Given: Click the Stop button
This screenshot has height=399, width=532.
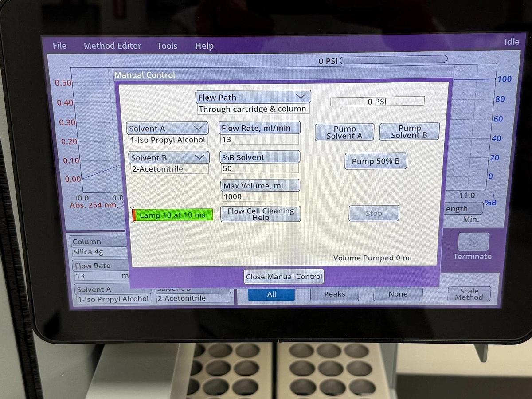Looking at the screenshot, I should tap(374, 214).
